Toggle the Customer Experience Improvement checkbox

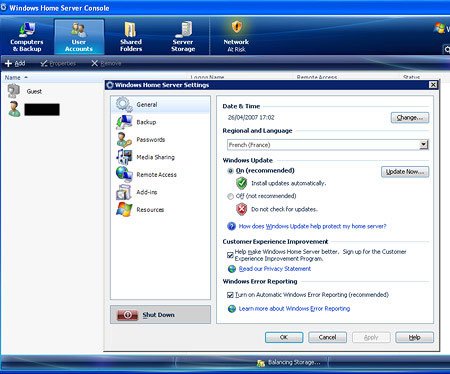pos(230,255)
